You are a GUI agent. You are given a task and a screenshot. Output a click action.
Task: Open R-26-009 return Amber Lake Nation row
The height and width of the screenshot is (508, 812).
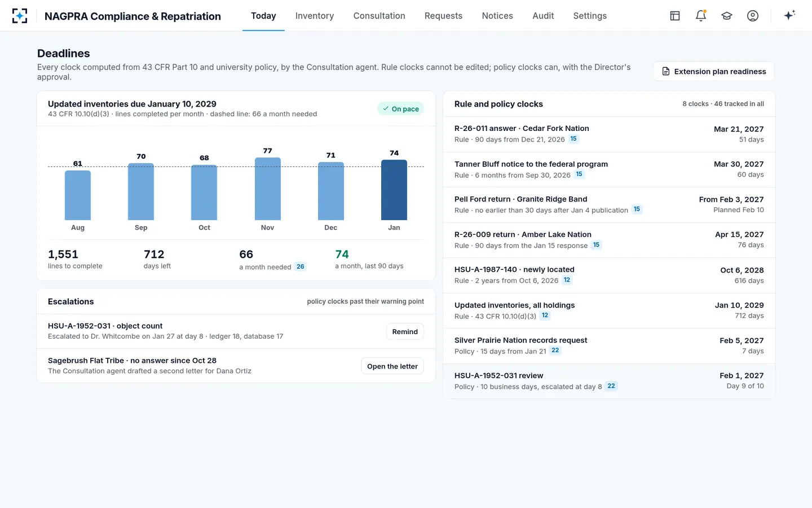pyautogui.click(x=609, y=240)
